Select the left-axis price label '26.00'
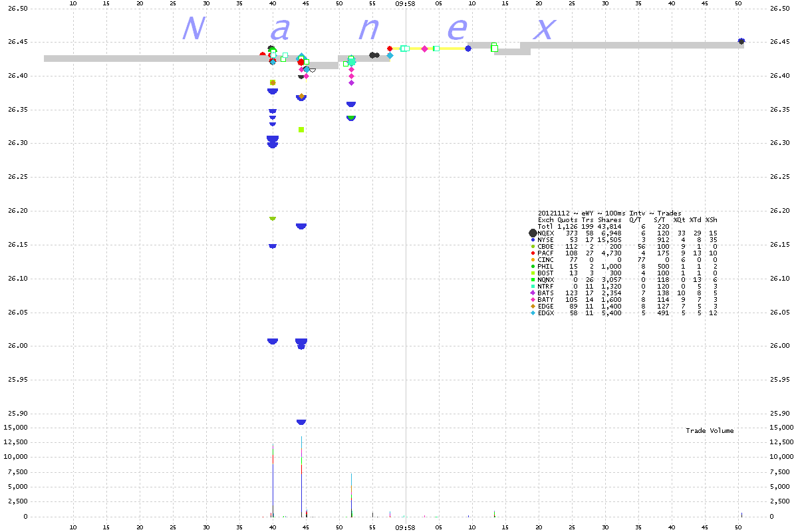This screenshot has height=532, width=798. (x=17, y=346)
